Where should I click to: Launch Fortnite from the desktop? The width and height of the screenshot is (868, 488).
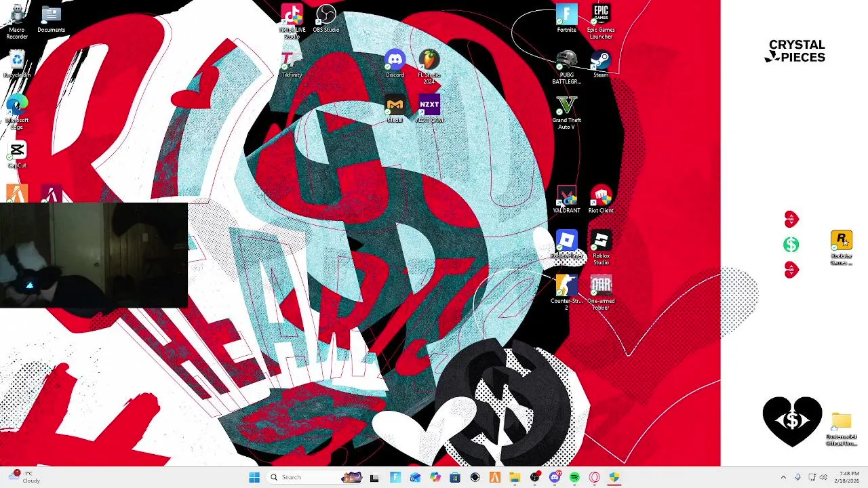click(566, 19)
